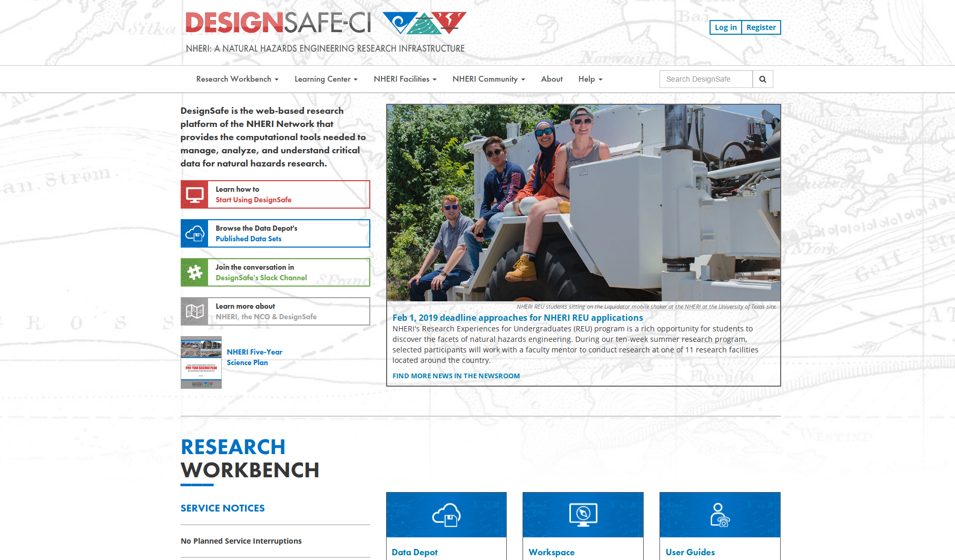Click the red monitor icon for Start Using DesignSafe
This screenshot has height=560, width=955.
pyautogui.click(x=195, y=194)
